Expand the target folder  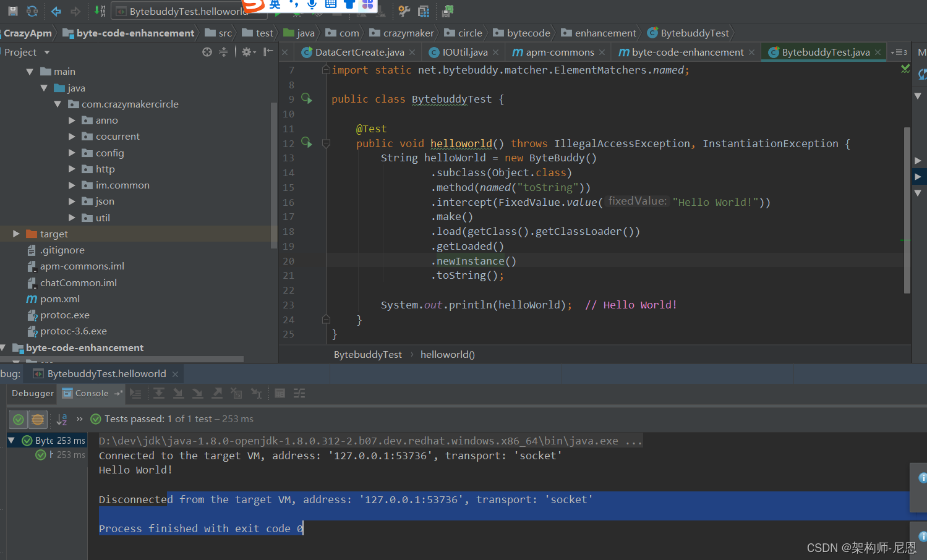16,234
